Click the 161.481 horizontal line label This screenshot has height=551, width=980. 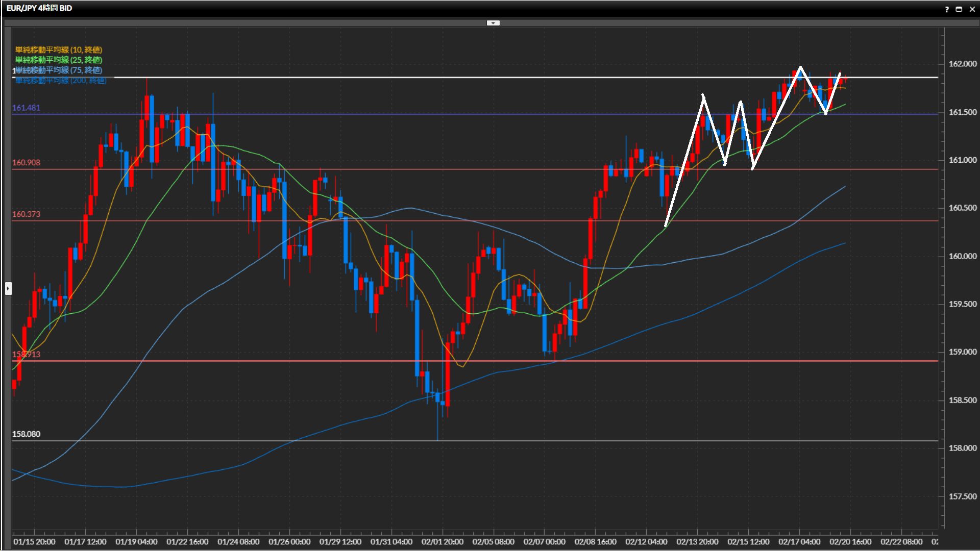(x=26, y=108)
